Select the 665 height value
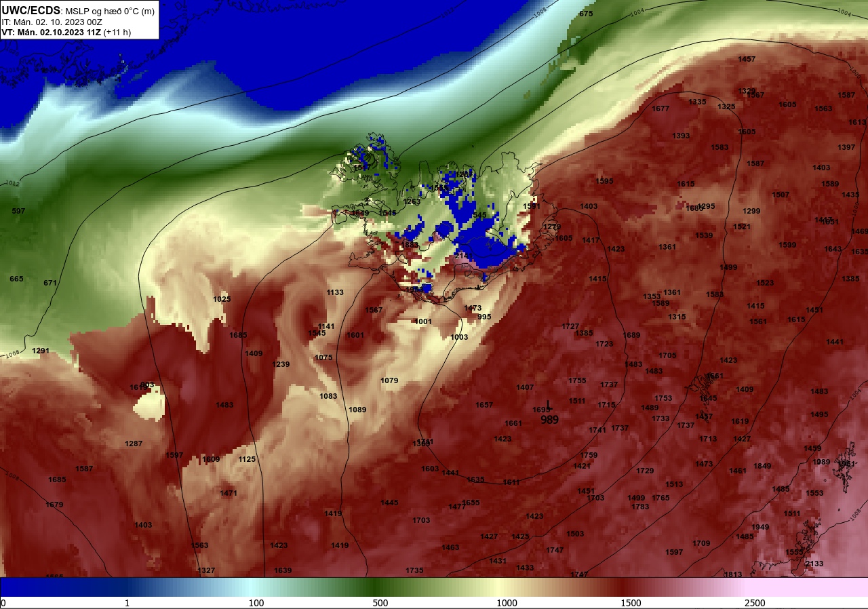 pyautogui.click(x=16, y=279)
